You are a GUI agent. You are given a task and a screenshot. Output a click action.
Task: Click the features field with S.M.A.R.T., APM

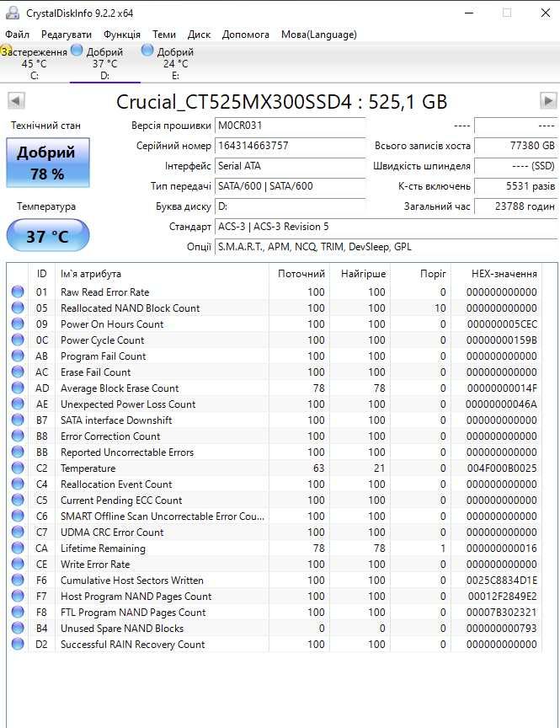[x=386, y=247]
